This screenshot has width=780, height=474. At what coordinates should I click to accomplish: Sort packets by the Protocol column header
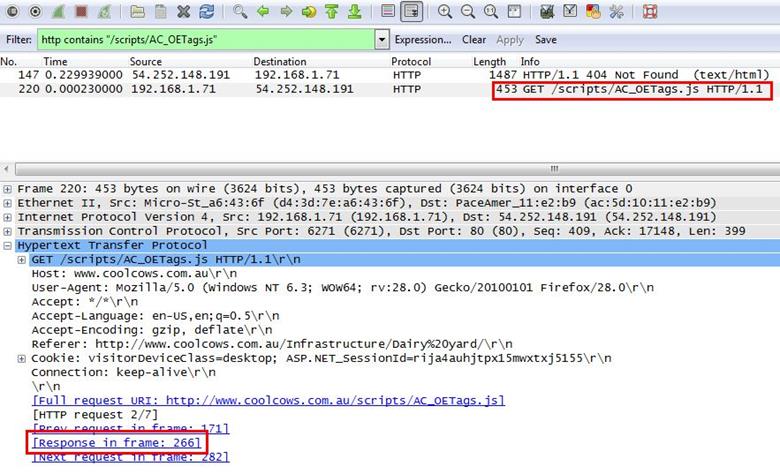pos(411,62)
